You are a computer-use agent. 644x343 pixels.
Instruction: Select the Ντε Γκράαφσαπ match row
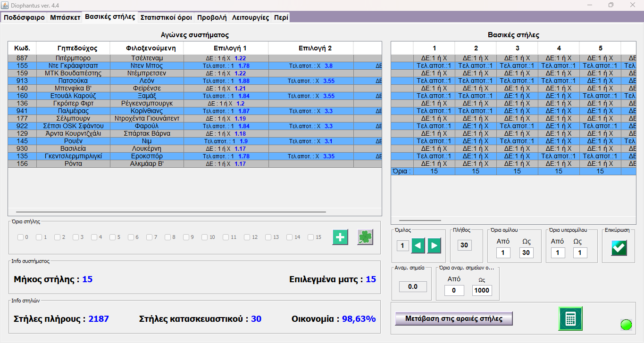coord(195,65)
